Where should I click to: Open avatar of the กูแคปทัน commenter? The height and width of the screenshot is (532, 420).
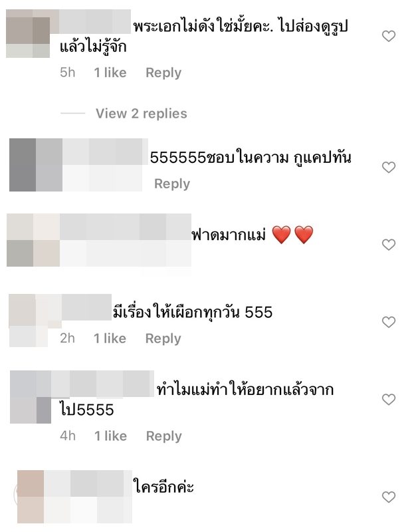(36, 165)
